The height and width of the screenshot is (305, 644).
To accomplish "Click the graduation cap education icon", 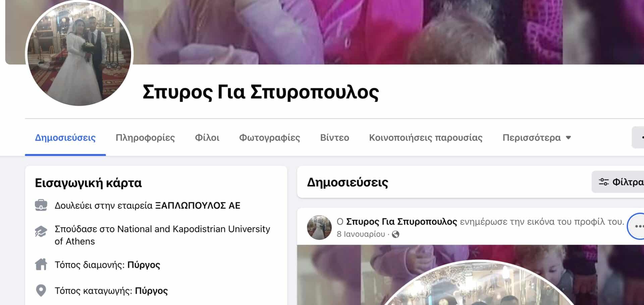I will tap(41, 232).
